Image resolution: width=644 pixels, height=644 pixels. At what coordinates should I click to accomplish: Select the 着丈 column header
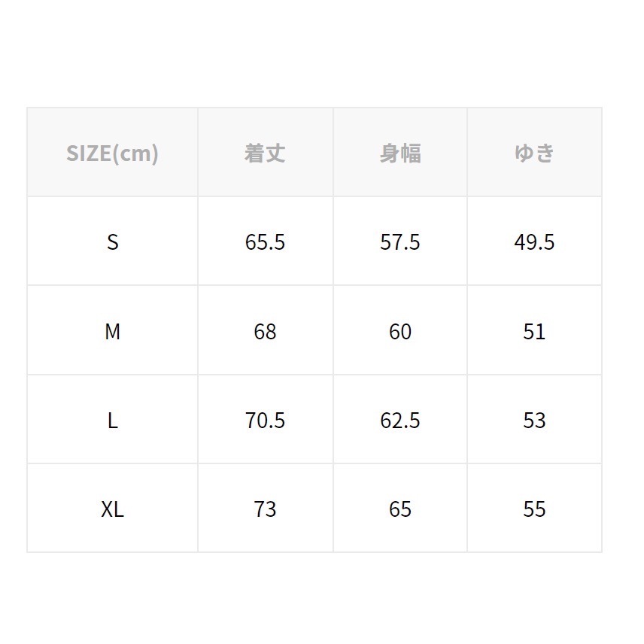tap(265, 153)
